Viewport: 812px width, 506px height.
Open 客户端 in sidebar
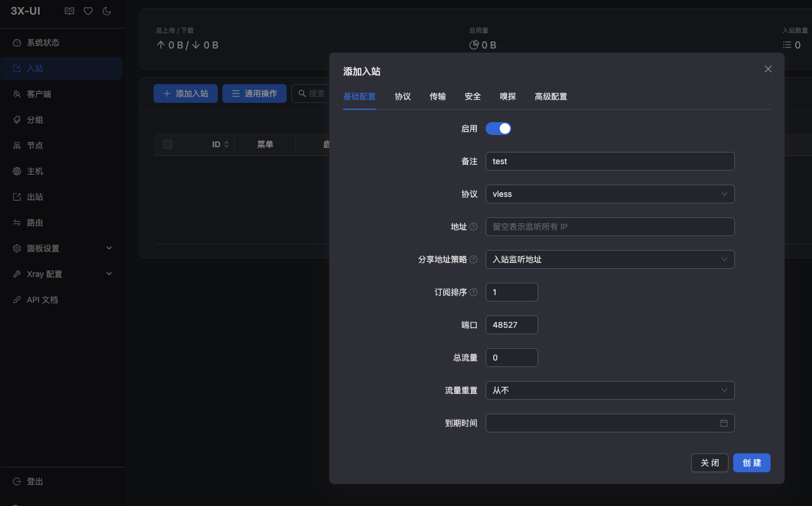tap(61, 94)
